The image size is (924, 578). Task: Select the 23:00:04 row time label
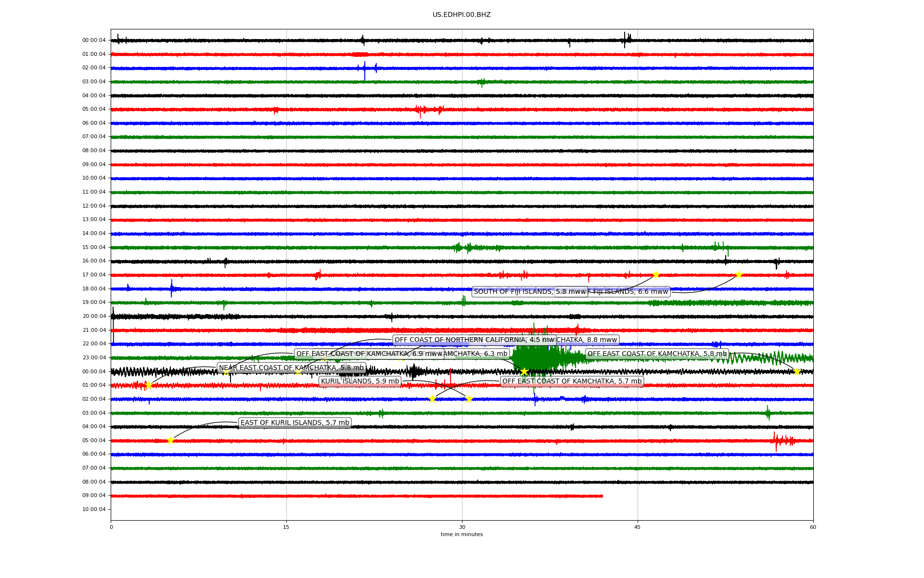click(x=94, y=358)
